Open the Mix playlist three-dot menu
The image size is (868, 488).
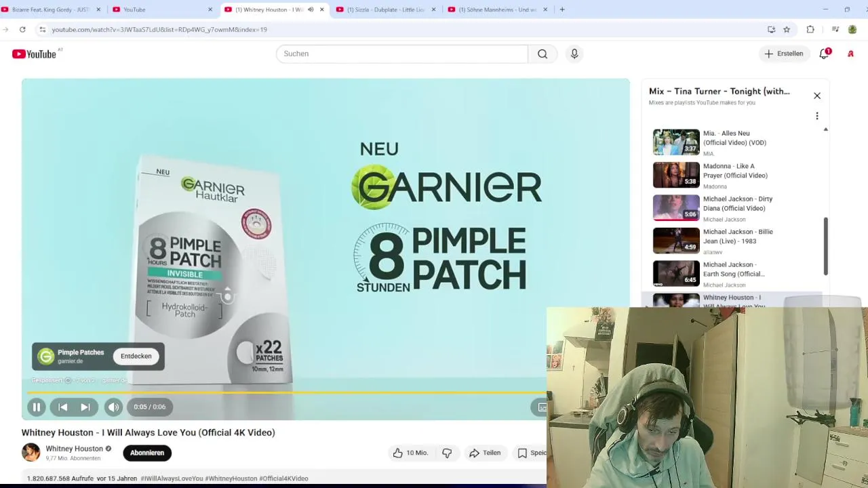click(x=817, y=116)
